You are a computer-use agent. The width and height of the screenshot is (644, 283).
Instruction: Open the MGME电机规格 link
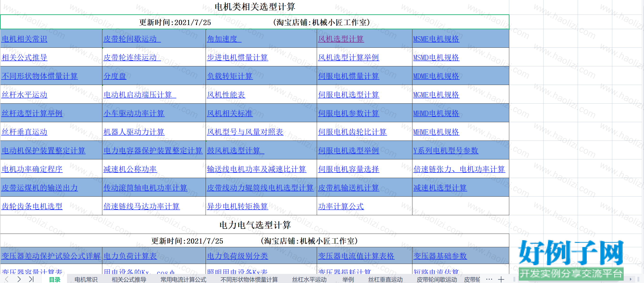[436, 95]
